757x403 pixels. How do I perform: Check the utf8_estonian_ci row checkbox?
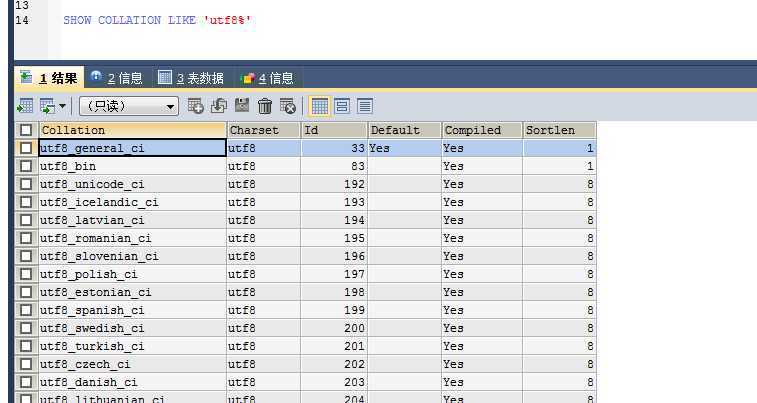(x=26, y=292)
